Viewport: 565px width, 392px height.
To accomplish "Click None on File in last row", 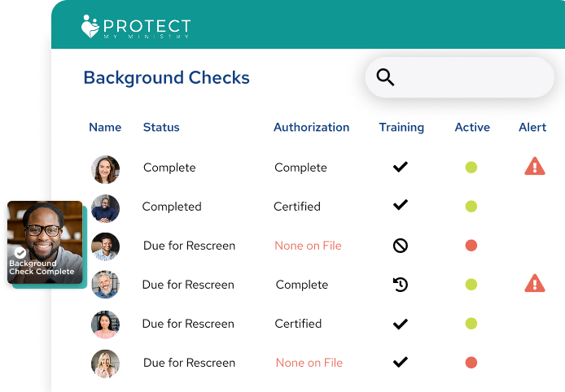I will pyautogui.click(x=309, y=363).
